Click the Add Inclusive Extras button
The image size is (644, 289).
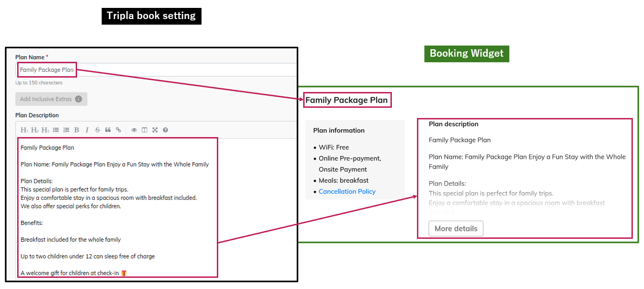pos(46,99)
